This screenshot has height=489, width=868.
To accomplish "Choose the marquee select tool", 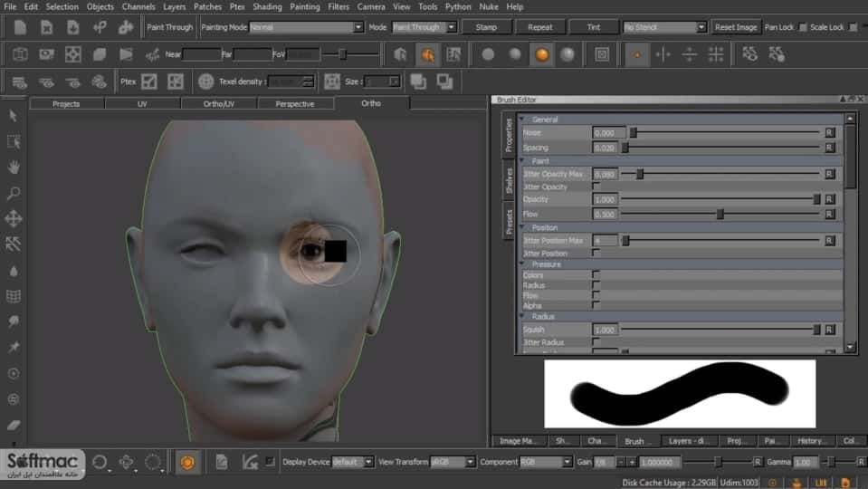I will [14, 142].
